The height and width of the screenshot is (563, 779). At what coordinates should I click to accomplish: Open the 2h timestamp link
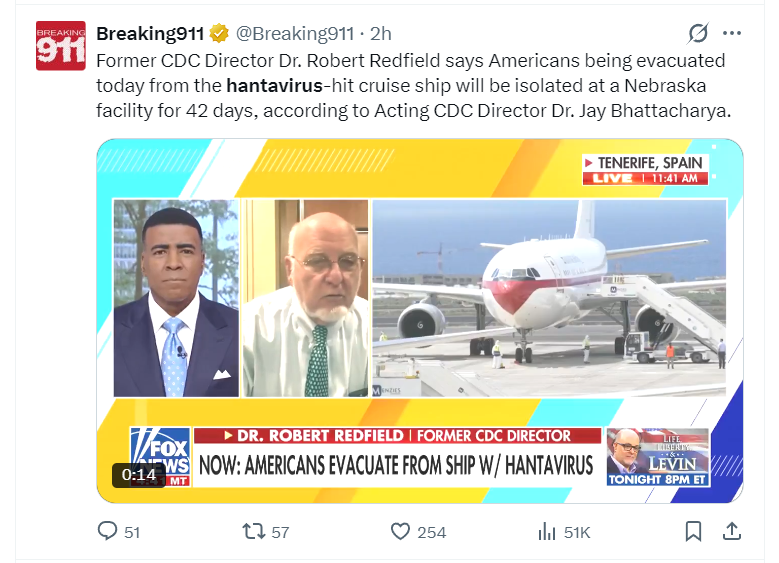[x=381, y=34]
